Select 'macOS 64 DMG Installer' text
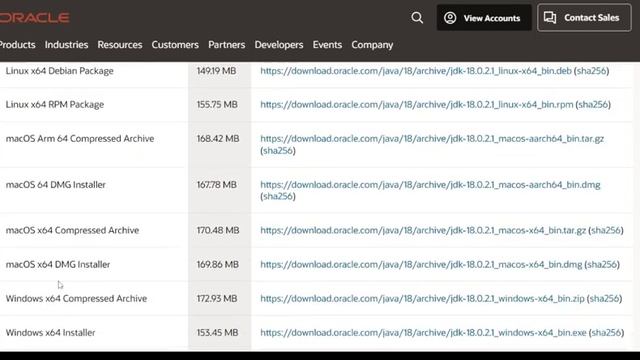This screenshot has height=360, width=640. pos(56,184)
